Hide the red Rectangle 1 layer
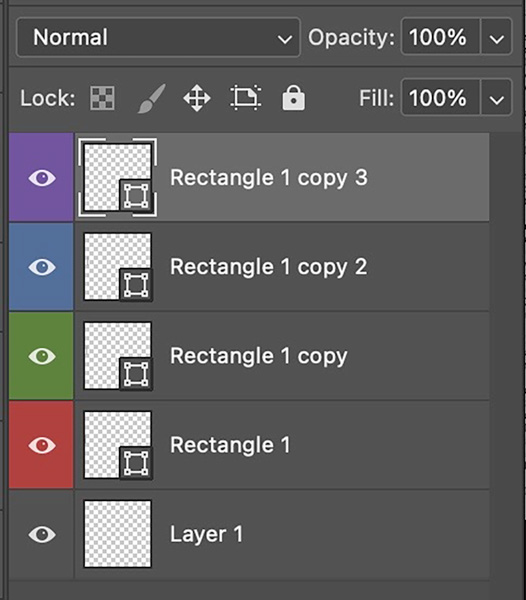Image resolution: width=526 pixels, height=600 pixels. coord(42,445)
